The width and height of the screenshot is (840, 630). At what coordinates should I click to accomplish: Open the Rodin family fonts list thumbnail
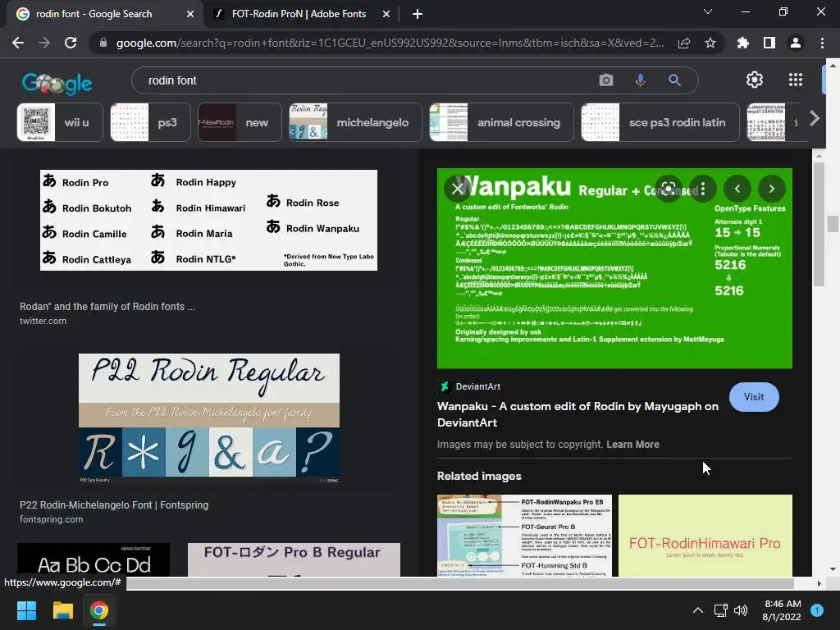pos(208,220)
